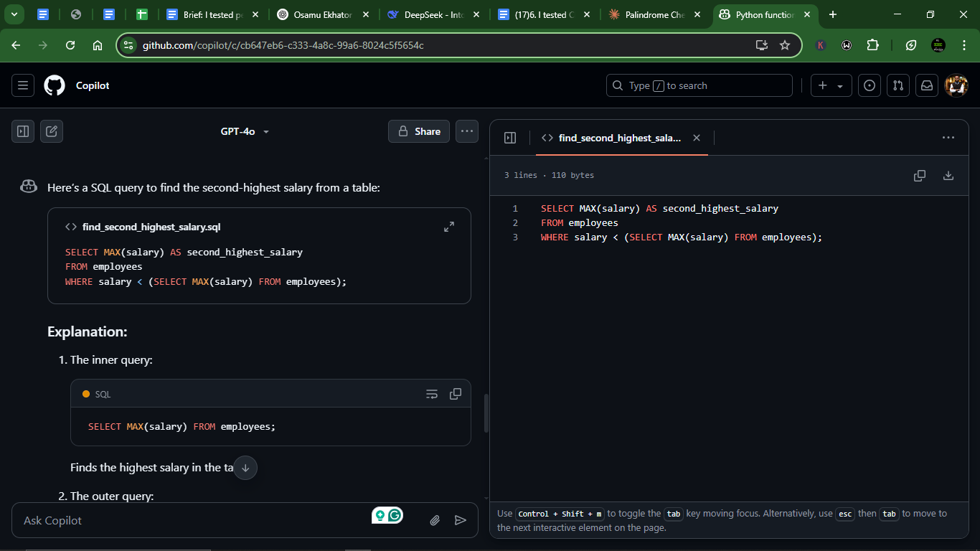Expand the code block to full view
Screen dimensions: 980x551
click(x=449, y=227)
